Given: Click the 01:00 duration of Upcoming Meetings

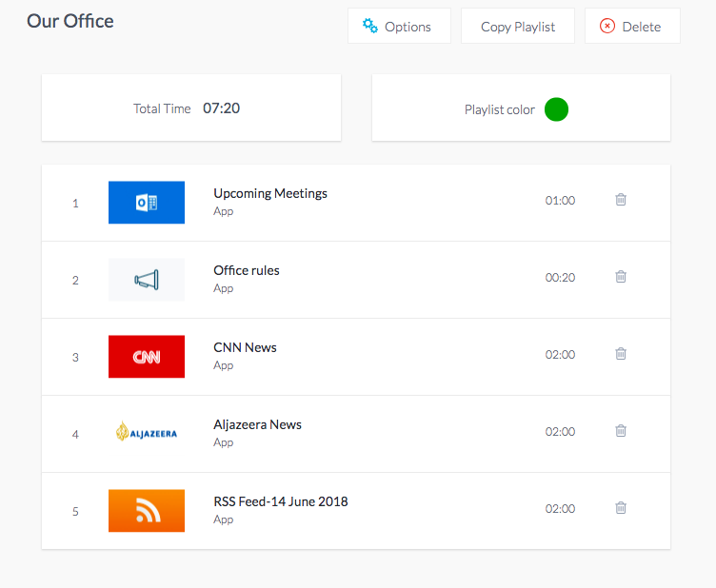Looking at the screenshot, I should coord(560,200).
